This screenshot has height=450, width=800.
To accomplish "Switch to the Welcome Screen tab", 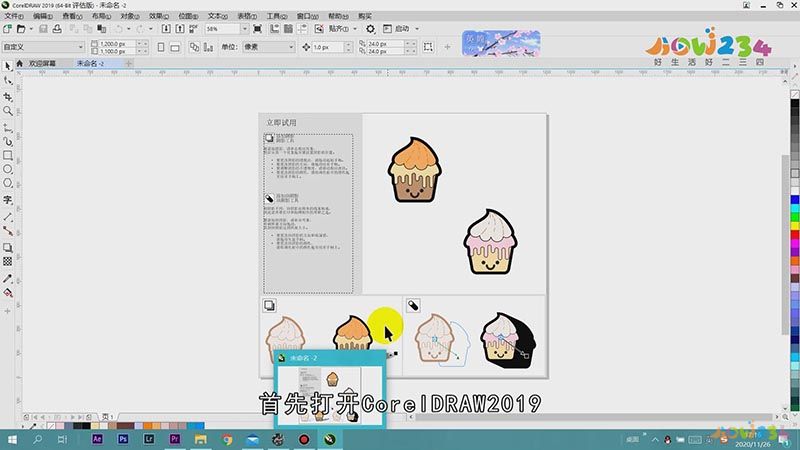I will coord(42,63).
